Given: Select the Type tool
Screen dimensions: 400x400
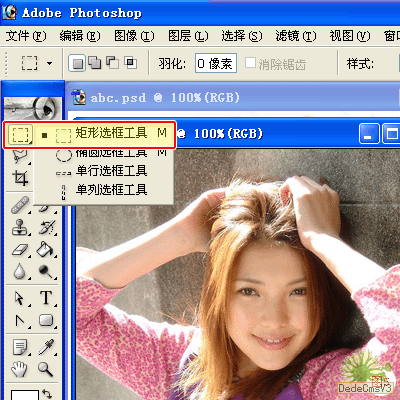Looking at the screenshot, I should [46, 298].
